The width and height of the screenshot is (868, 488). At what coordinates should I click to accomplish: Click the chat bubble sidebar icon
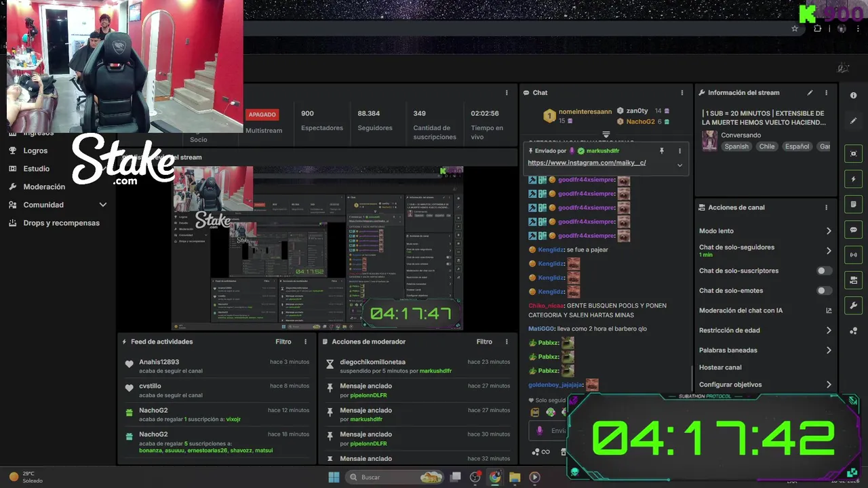pyautogui.click(x=853, y=230)
